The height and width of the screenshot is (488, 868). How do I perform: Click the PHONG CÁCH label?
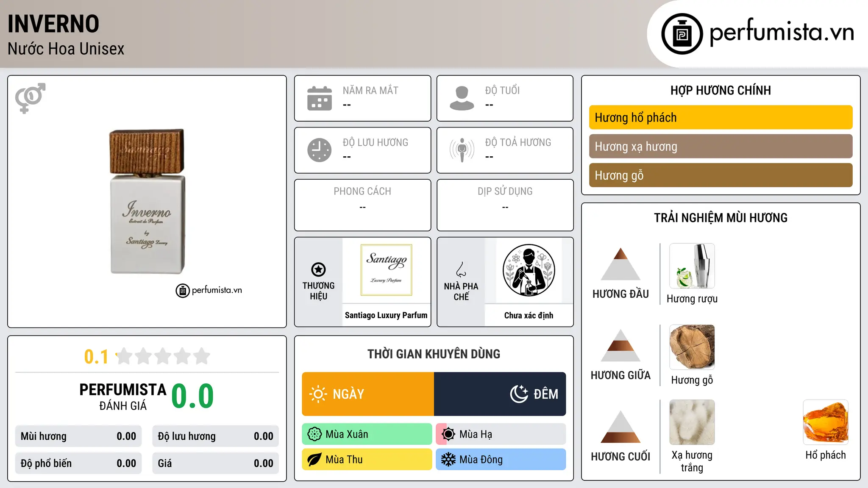tap(362, 191)
